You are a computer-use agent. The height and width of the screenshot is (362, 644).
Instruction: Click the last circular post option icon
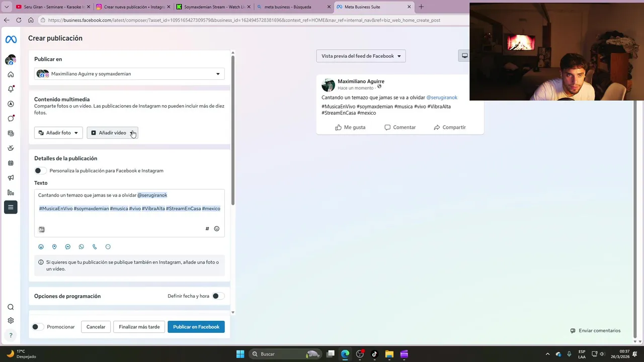pyautogui.click(x=108, y=247)
